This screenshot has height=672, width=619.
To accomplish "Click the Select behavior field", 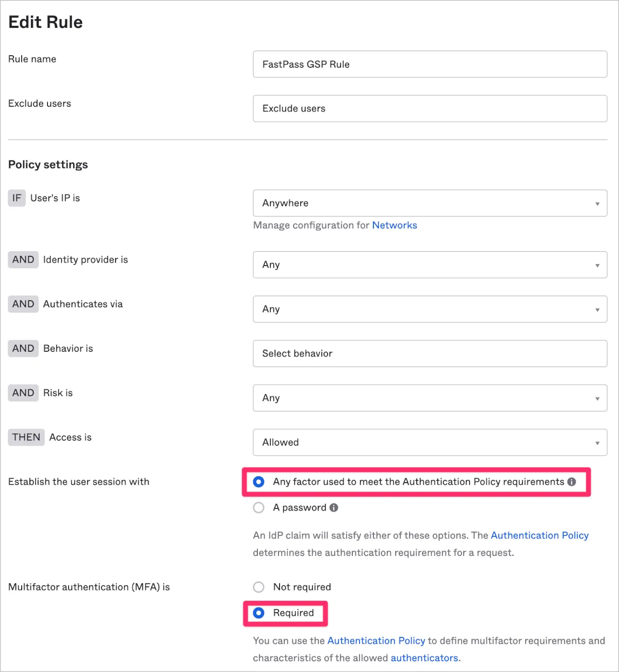I will tap(429, 353).
